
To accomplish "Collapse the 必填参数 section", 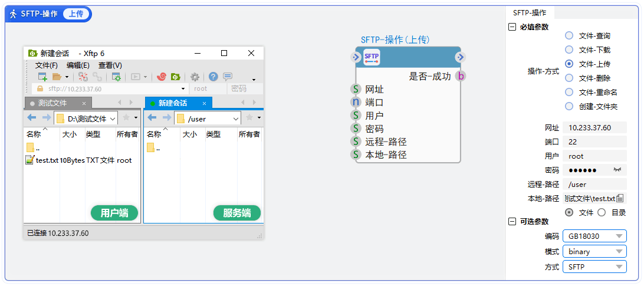I will (x=511, y=27).
